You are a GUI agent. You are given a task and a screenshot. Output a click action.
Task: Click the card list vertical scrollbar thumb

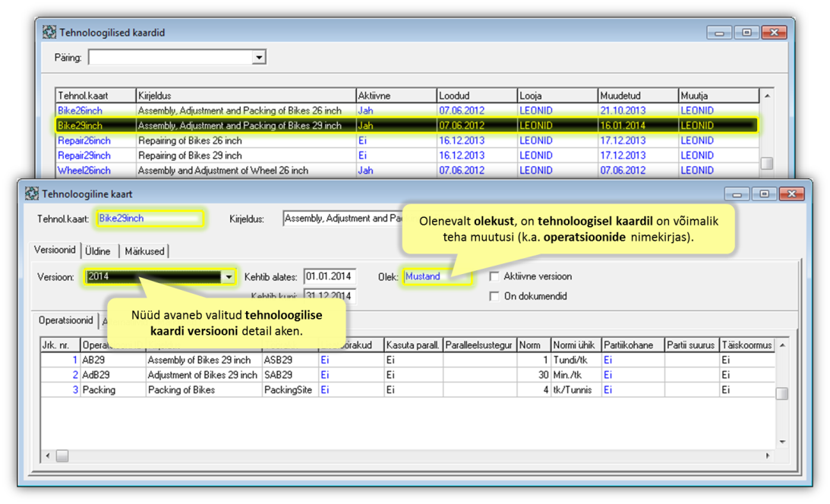coord(766,163)
